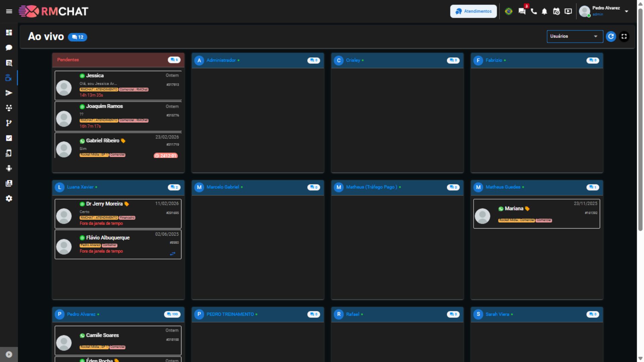The width and height of the screenshot is (644, 362).
Task: Click the paper plane send icon
Action: [x=9, y=93]
